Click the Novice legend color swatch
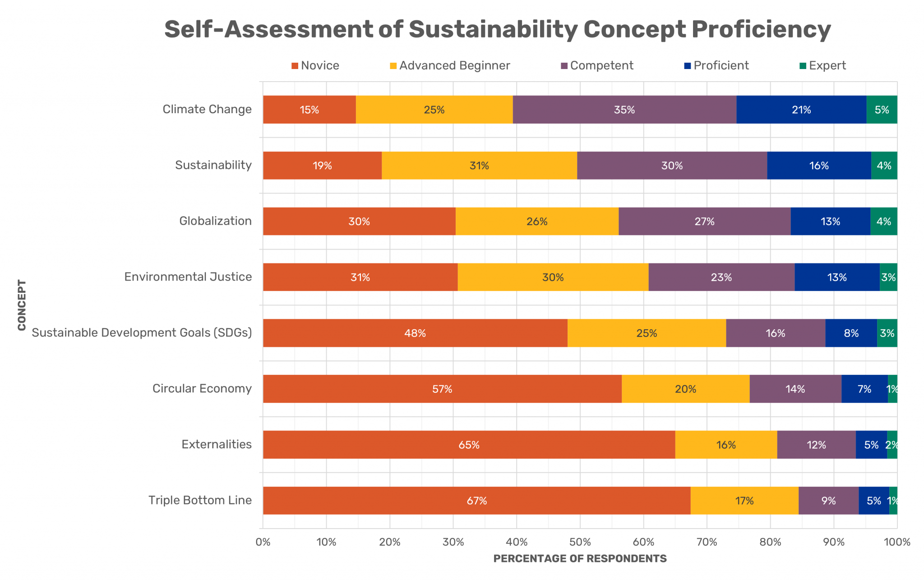924x580 pixels. [x=295, y=66]
